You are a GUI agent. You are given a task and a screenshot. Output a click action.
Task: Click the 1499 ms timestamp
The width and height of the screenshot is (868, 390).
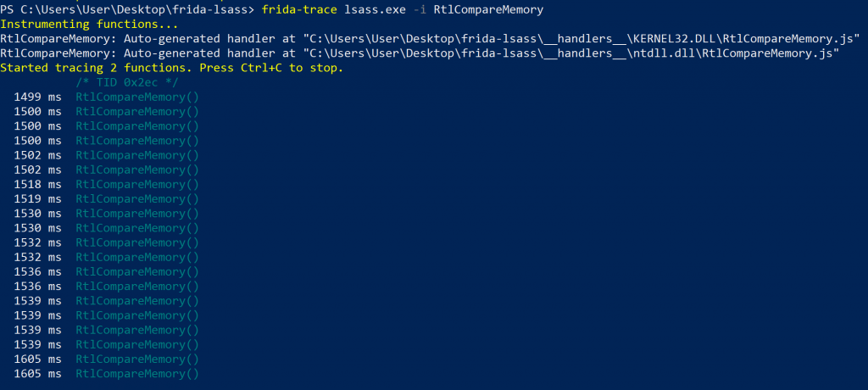[x=37, y=97]
